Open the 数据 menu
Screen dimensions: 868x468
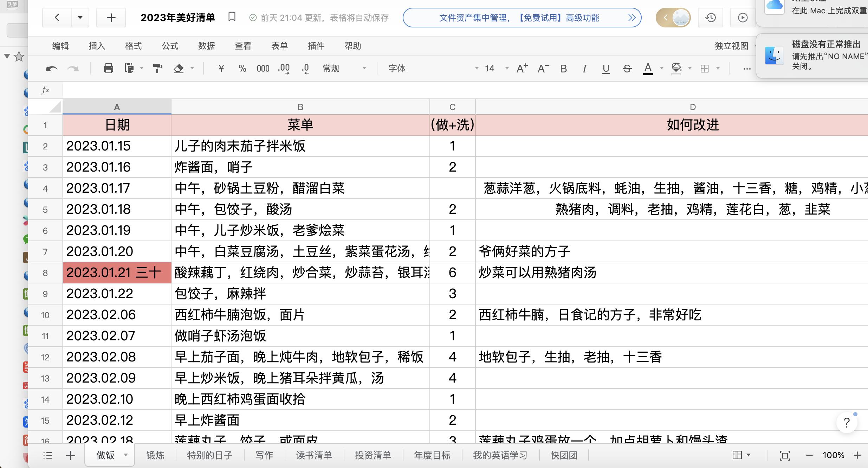click(207, 46)
